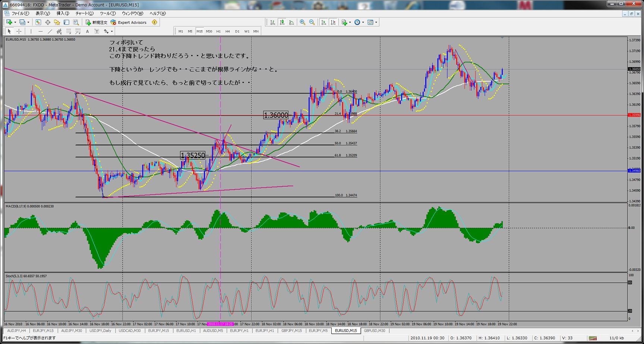This screenshot has height=344, width=644.
Task: Click the status bar date 2010.11.19 00:30
Action: click(427, 338)
